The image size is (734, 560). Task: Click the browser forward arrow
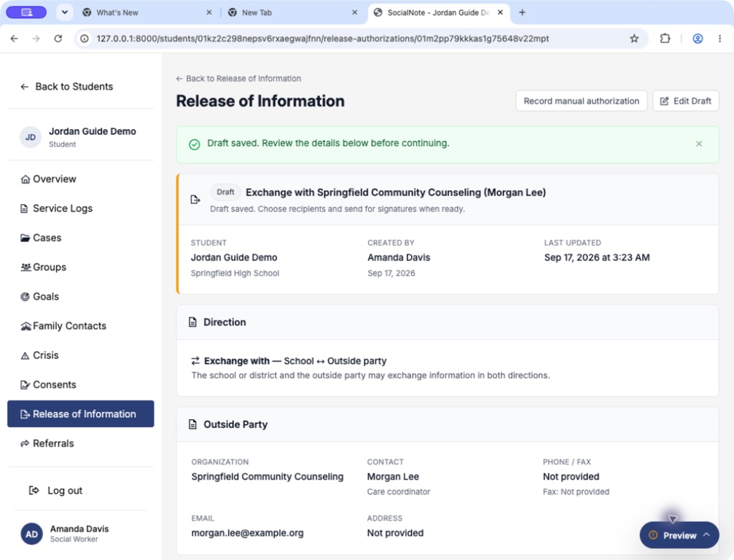36,39
